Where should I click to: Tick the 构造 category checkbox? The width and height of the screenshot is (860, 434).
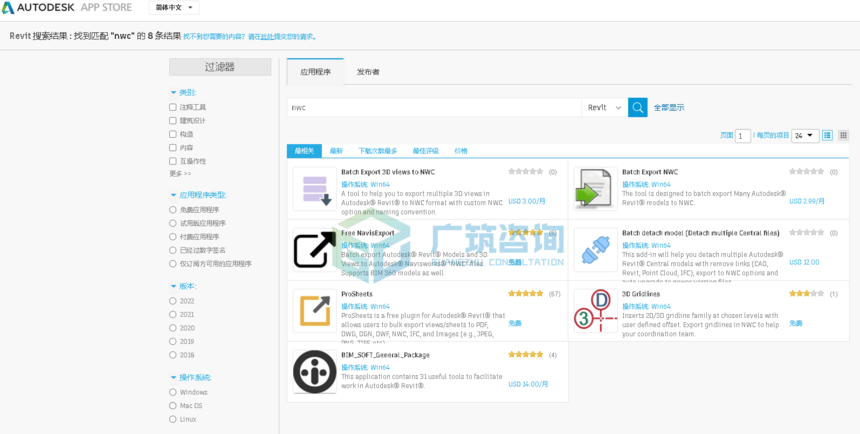[173, 134]
